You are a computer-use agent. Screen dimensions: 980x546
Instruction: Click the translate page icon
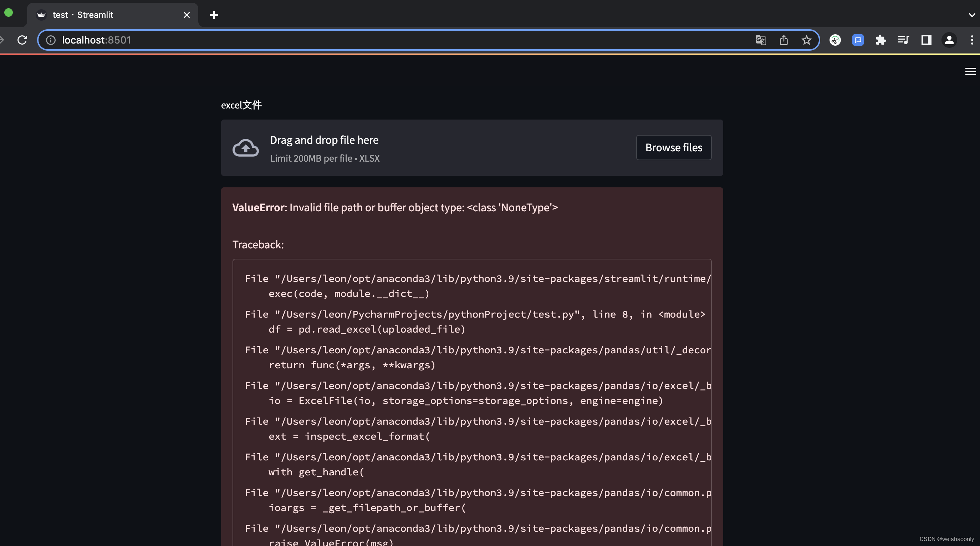pos(760,40)
